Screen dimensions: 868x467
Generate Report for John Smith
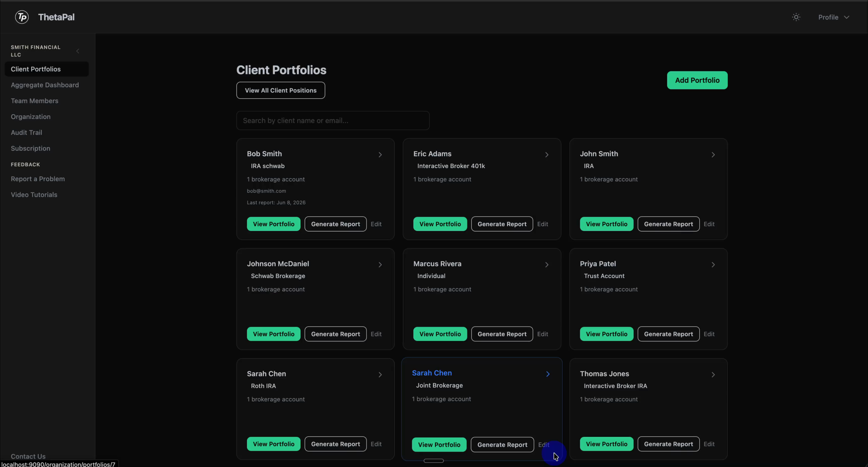click(668, 224)
